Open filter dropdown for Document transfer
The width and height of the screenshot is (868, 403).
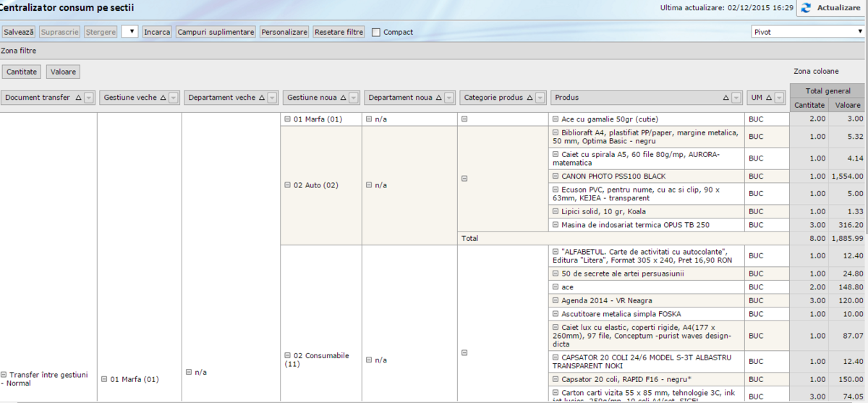tap(89, 98)
